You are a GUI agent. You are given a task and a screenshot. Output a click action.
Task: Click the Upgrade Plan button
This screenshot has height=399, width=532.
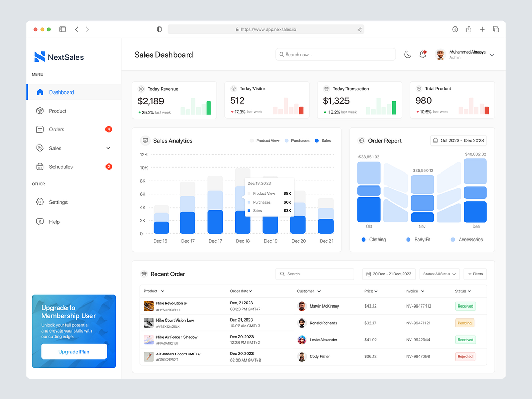tap(73, 352)
